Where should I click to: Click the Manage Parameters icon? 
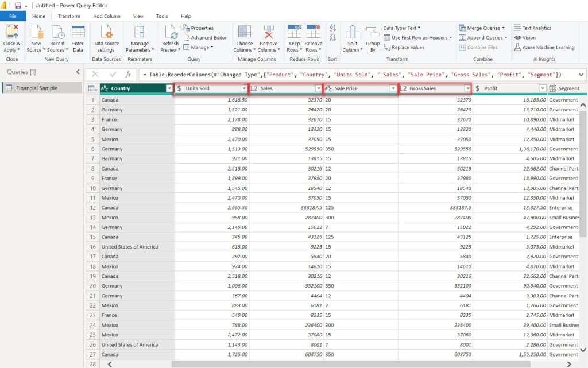[x=140, y=32]
